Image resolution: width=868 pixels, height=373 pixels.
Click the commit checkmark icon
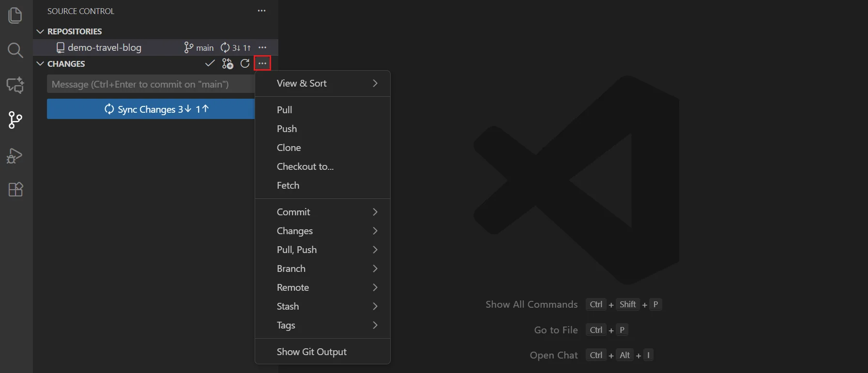(210, 63)
